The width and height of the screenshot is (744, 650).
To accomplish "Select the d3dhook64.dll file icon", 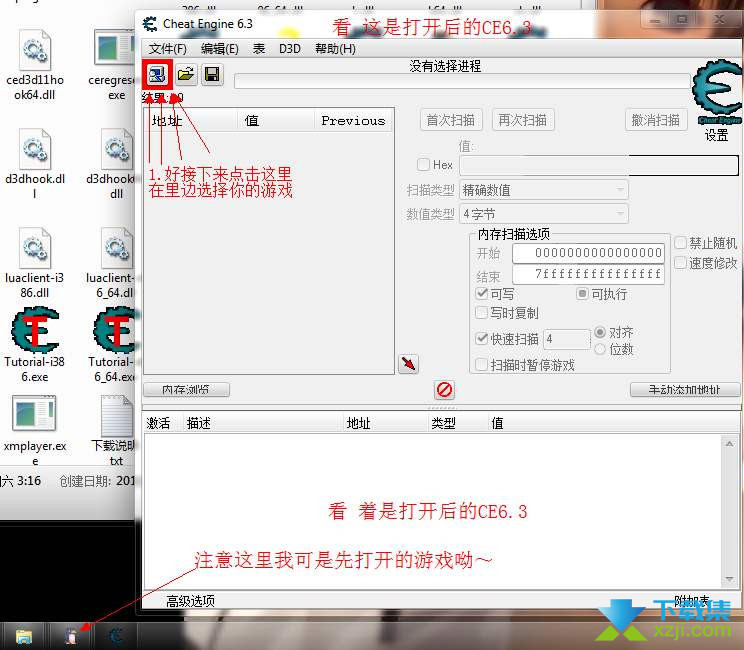I will 117,149.
